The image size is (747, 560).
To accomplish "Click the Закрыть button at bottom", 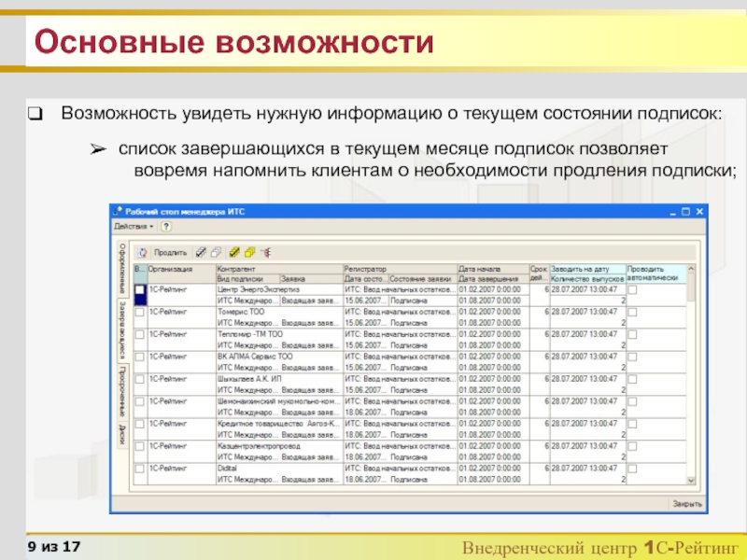I will coord(687,504).
